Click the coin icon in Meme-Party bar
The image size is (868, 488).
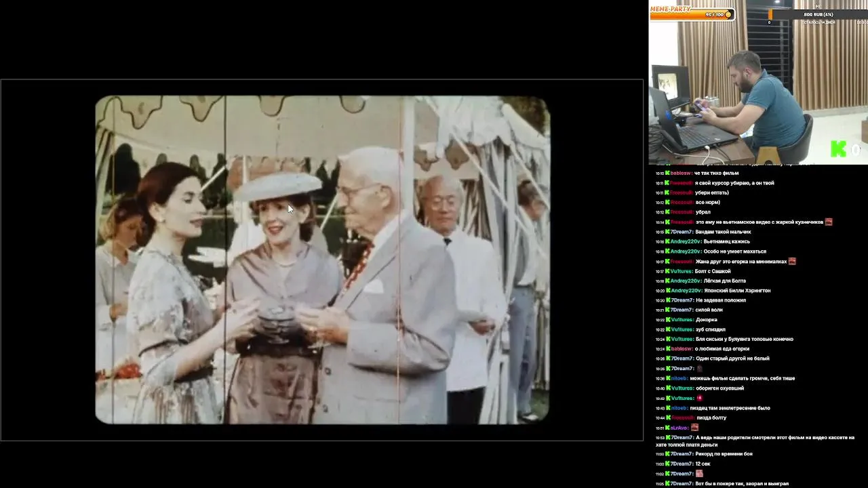click(728, 14)
